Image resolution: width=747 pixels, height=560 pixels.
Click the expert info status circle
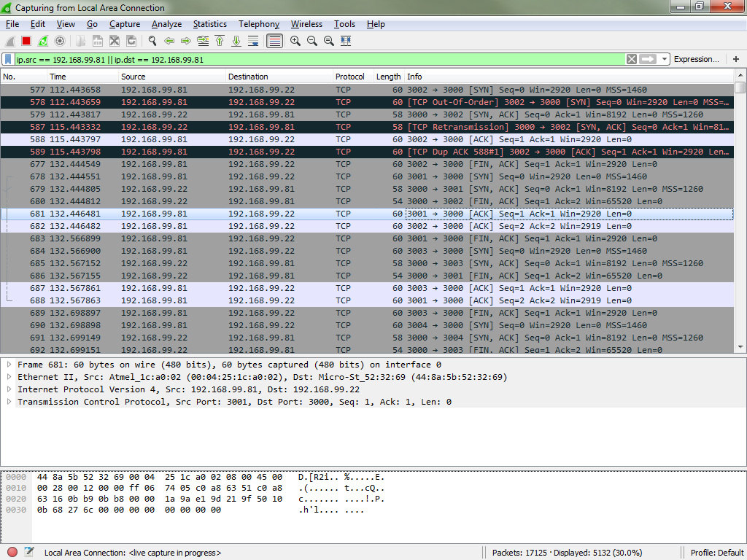(x=12, y=553)
